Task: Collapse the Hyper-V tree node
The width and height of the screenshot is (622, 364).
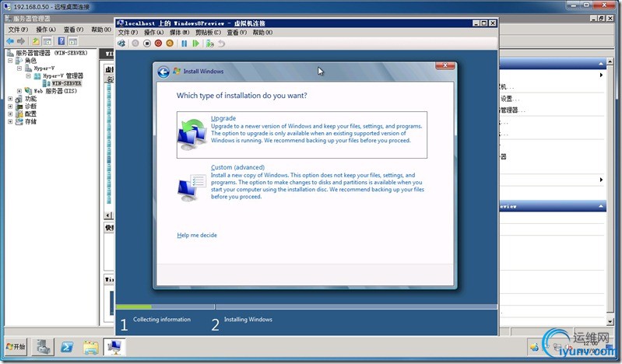Action: 19,68
